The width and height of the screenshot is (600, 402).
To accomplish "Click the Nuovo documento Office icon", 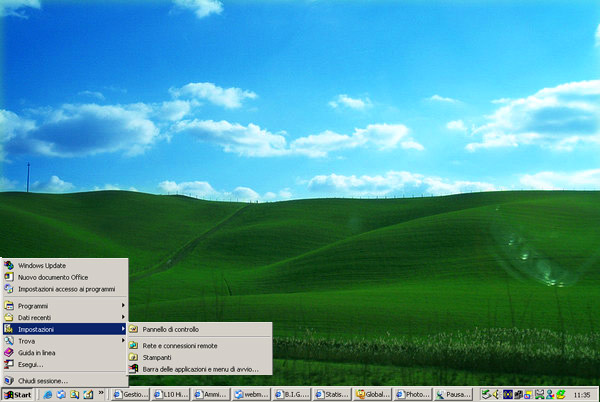I will (x=9, y=277).
